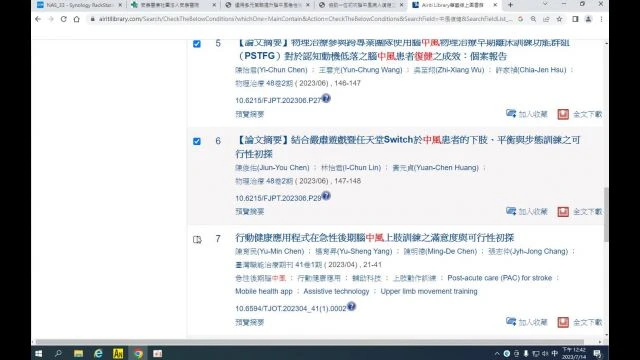Click author I-Chun Lin
The image size is (640, 360).
tap(351, 168)
